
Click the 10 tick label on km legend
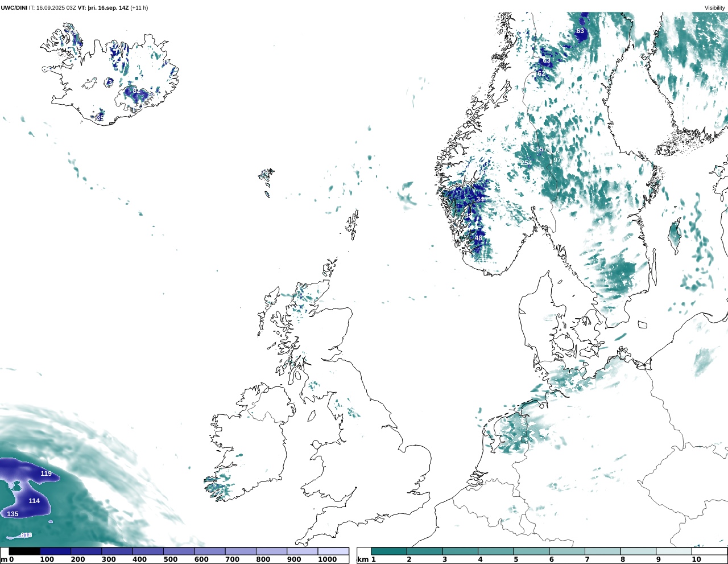click(x=696, y=559)
